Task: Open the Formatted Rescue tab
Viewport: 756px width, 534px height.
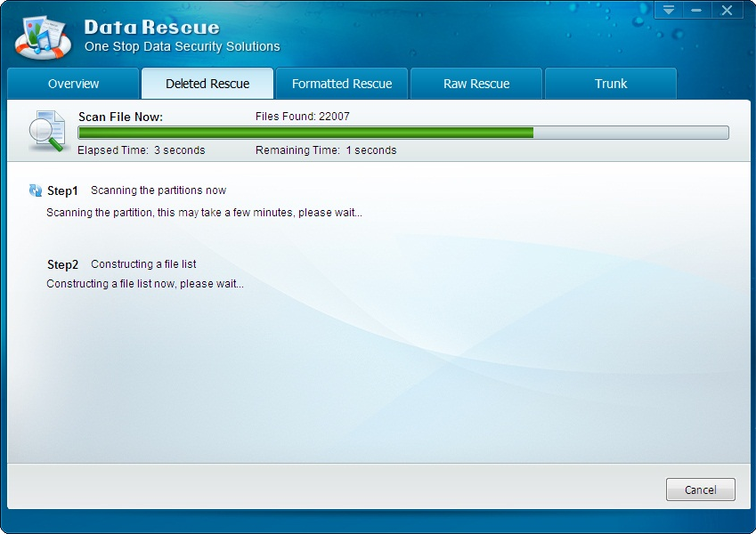Action: click(x=342, y=84)
